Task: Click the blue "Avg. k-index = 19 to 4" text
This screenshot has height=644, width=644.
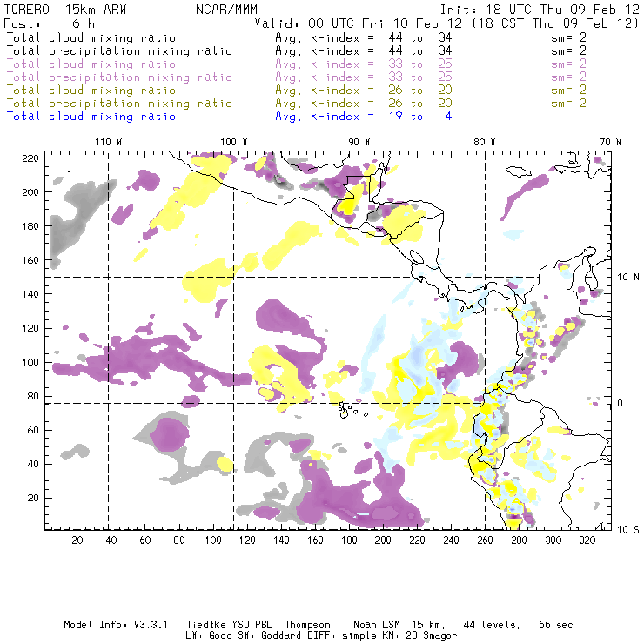Action: (364, 117)
